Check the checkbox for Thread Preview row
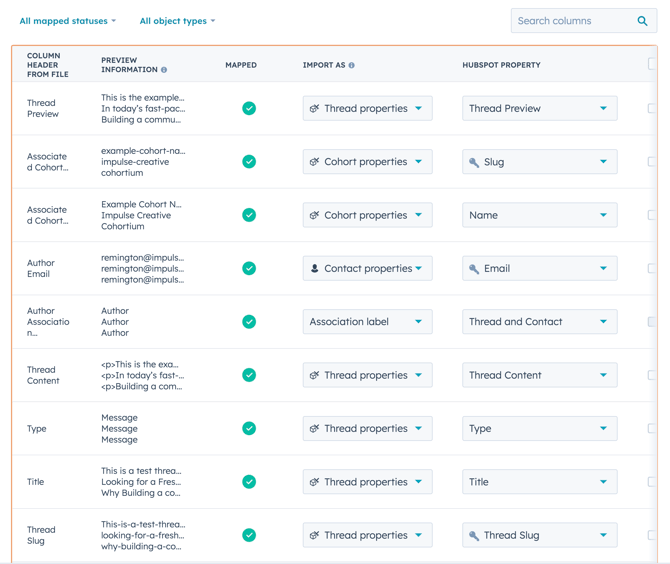The width and height of the screenshot is (670, 564). coord(653,108)
